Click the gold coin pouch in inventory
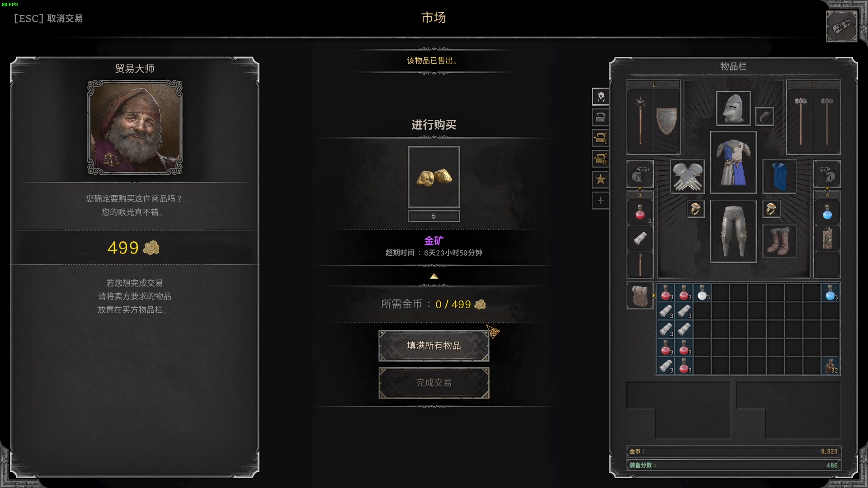This screenshot has height=488, width=868. click(x=830, y=366)
